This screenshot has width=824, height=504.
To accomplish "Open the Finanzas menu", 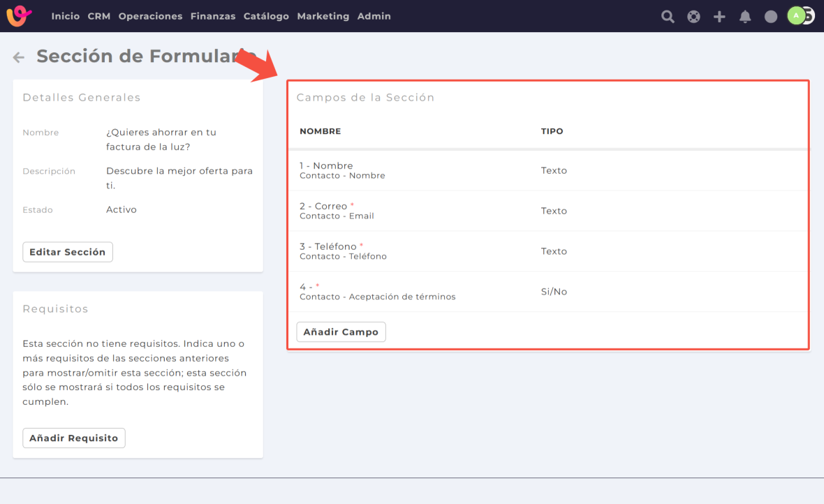I will (213, 16).
